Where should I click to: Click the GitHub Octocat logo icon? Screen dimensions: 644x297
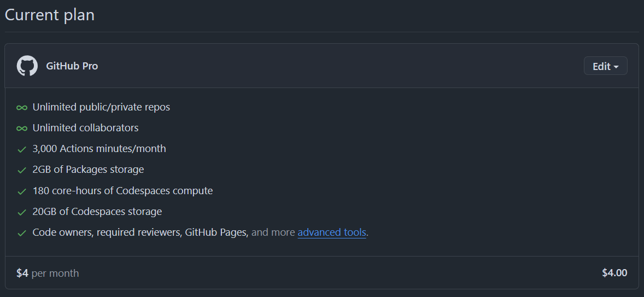tap(27, 66)
